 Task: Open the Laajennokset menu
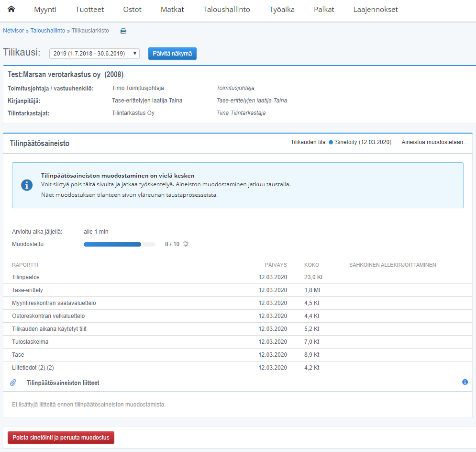[x=376, y=10]
